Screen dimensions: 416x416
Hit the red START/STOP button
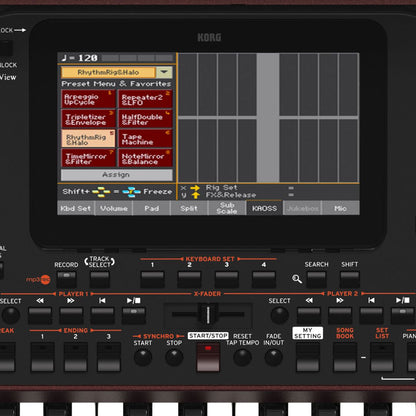pos(208,358)
